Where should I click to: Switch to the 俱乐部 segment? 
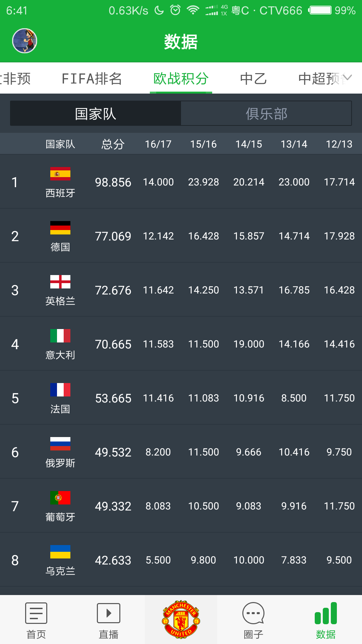point(266,114)
